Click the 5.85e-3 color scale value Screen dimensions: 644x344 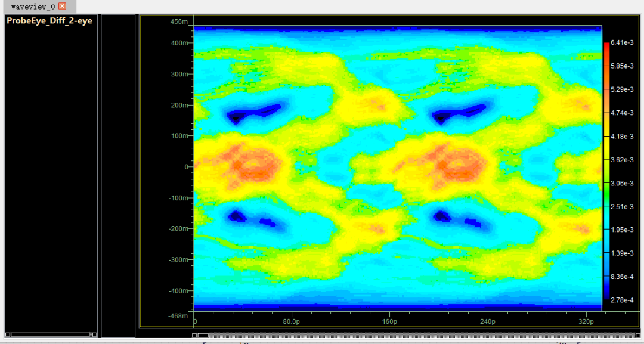tap(623, 66)
